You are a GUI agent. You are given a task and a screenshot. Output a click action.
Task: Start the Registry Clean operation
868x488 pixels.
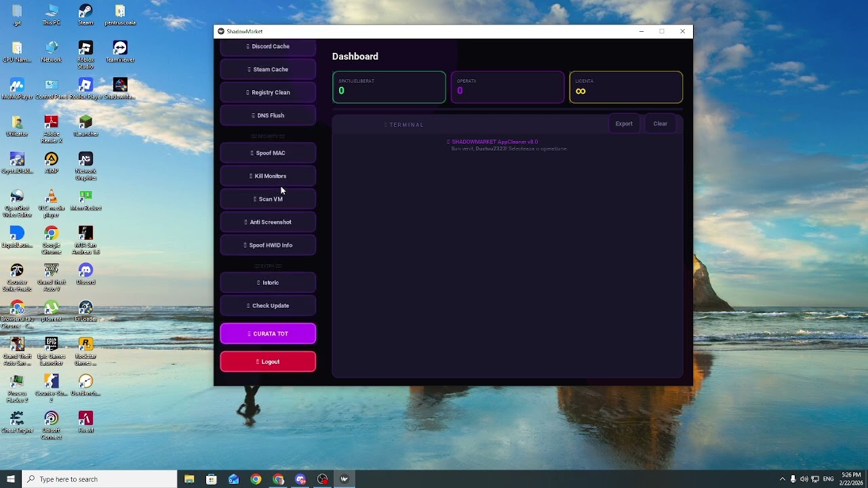pyautogui.click(x=268, y=92)
